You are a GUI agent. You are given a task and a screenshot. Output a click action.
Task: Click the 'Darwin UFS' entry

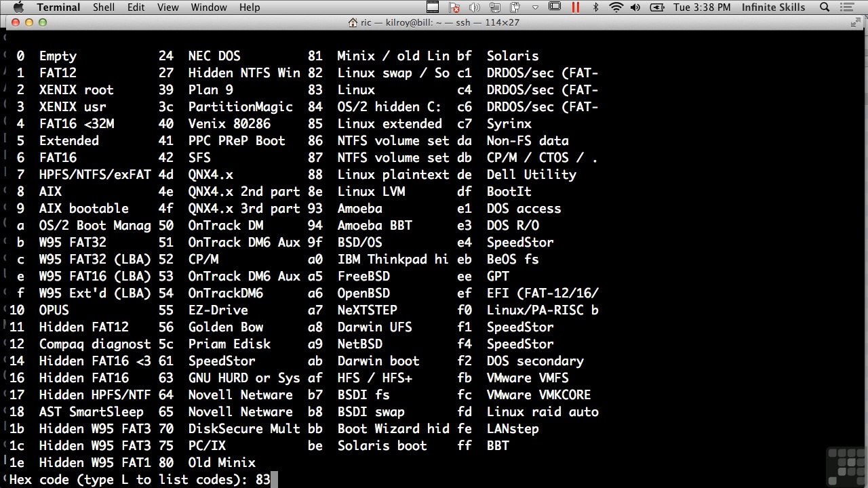pyautogui.click(x=374, y=327)
